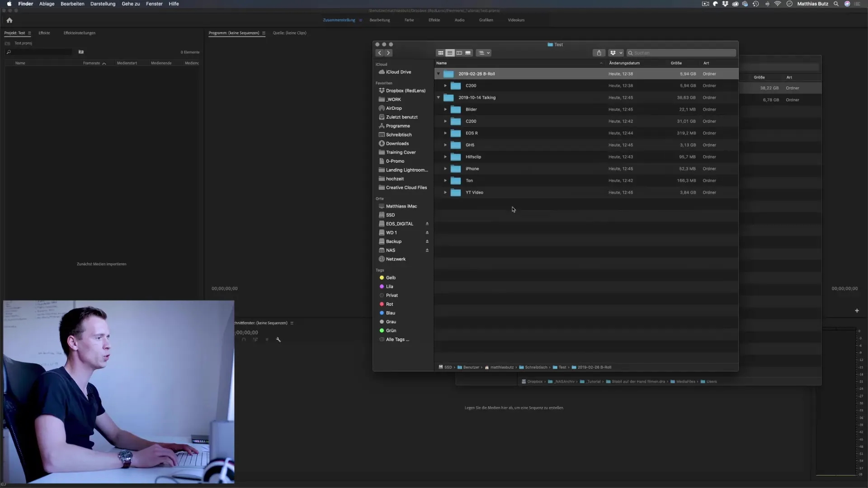Go forward in Finder navigation
868x488 pixels.
coord(388,53)
